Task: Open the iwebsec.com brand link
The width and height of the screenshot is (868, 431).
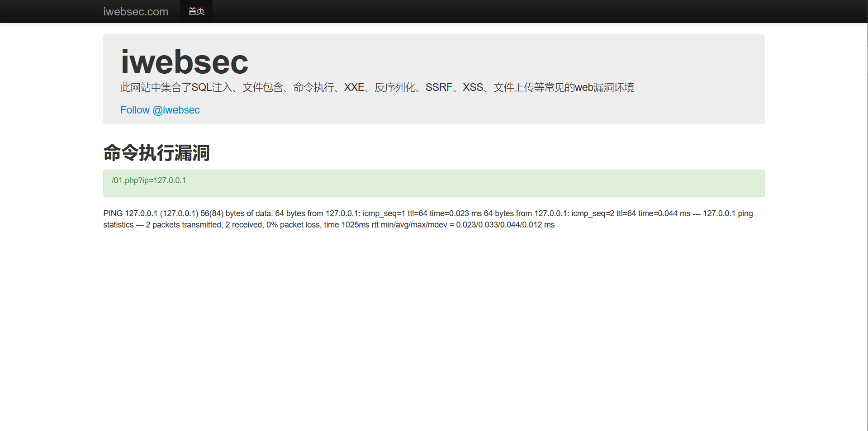Action: click(136, 12)
